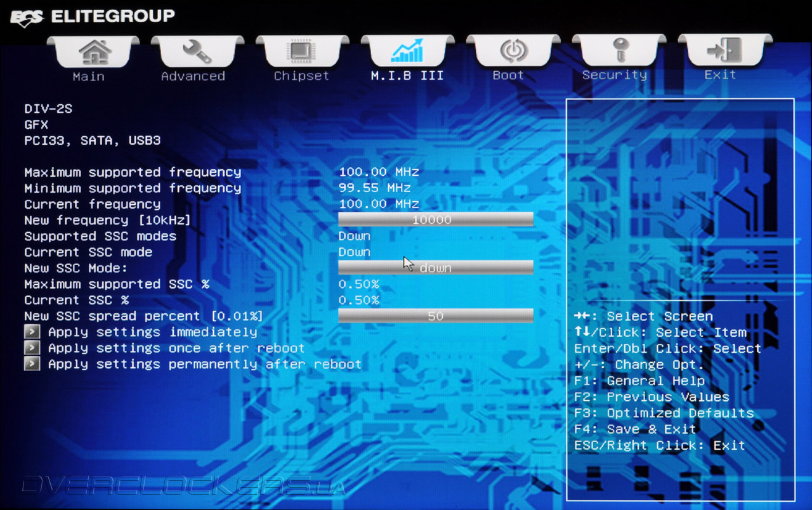Click the New frequency [10kHz] label
Viewport: 812px width, 510px height.
tap(108, 220)
